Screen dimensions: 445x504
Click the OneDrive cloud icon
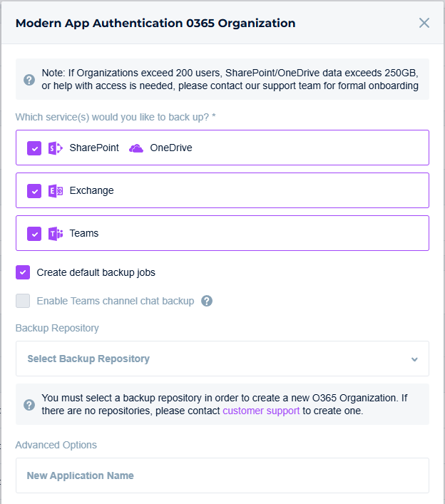(136, 148)
